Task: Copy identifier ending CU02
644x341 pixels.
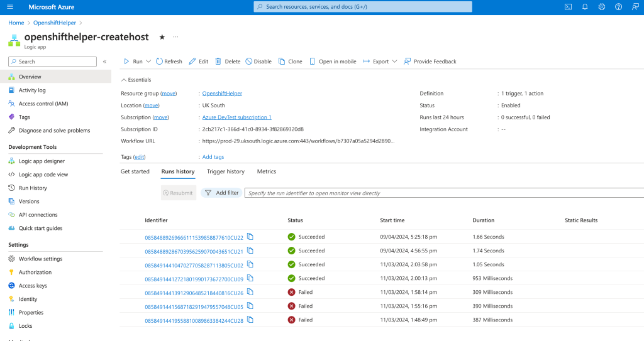Action: coord(250,264)
